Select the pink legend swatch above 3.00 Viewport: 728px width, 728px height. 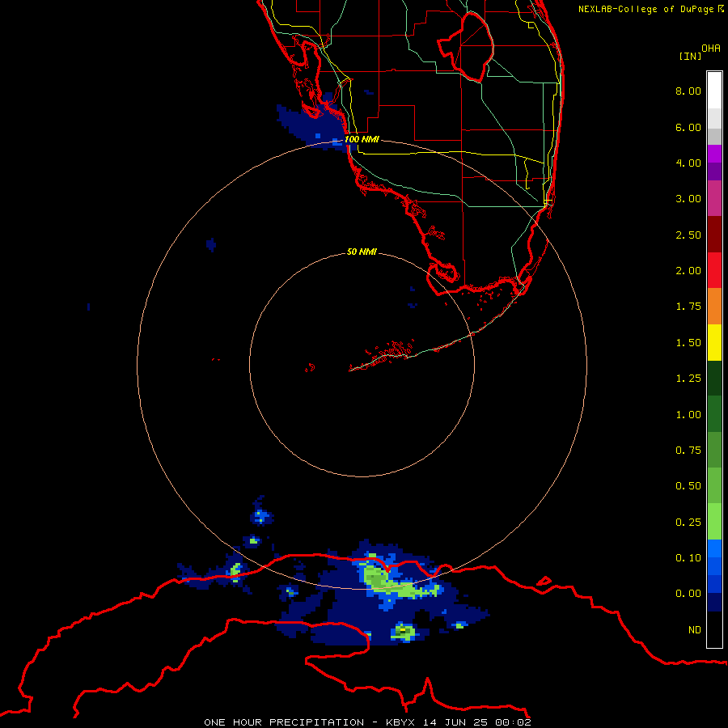(714, 199)
